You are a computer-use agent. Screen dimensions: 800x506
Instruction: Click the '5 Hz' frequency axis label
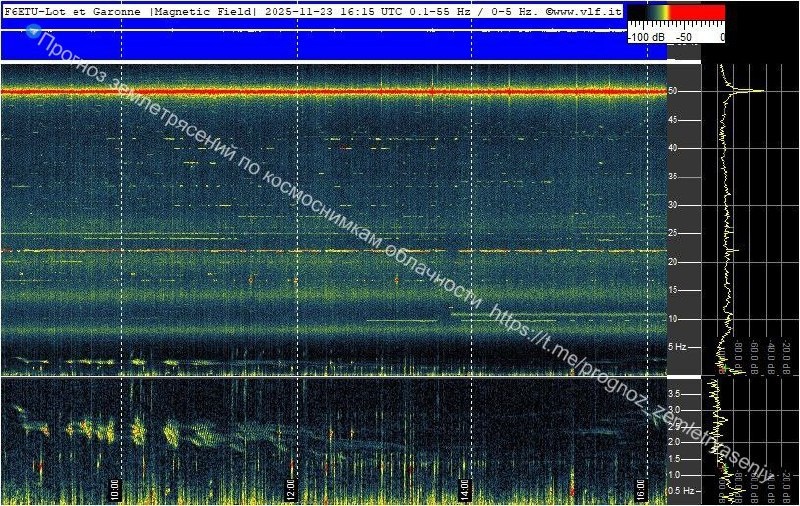click(x=677, y=347)
